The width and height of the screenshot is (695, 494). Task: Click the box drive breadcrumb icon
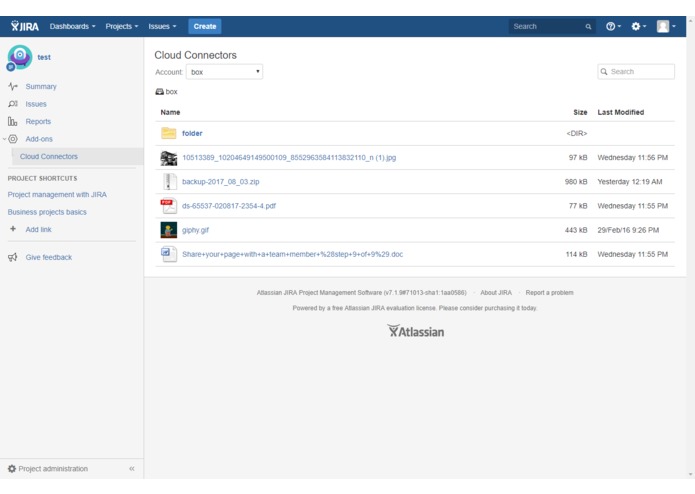click(x=159, y=92)
